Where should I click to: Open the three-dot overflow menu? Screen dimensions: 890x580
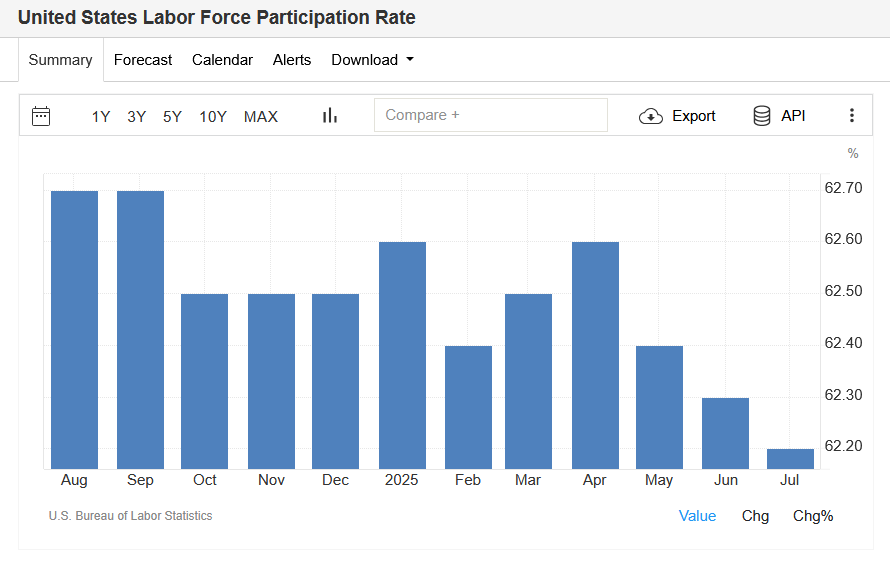[852, 115]
